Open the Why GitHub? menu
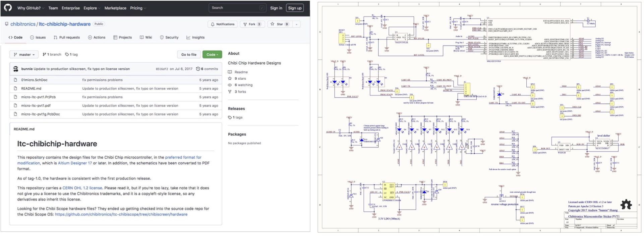 point(31,8)
